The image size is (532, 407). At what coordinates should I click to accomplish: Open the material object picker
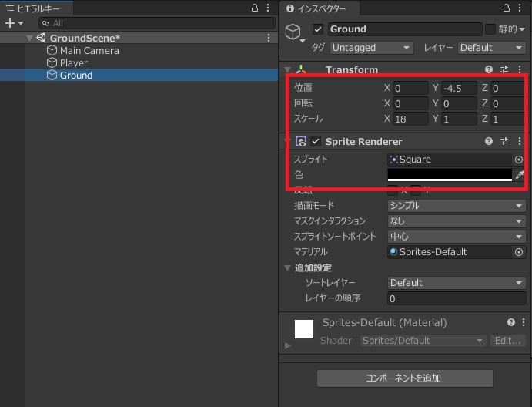tap(519, 252)
